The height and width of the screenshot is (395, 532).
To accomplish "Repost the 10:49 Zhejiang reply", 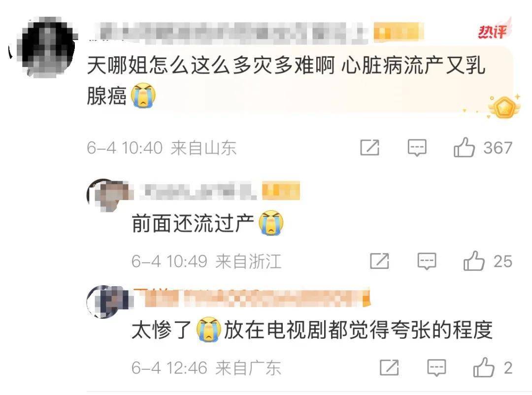I will click(x=379, y=261).
